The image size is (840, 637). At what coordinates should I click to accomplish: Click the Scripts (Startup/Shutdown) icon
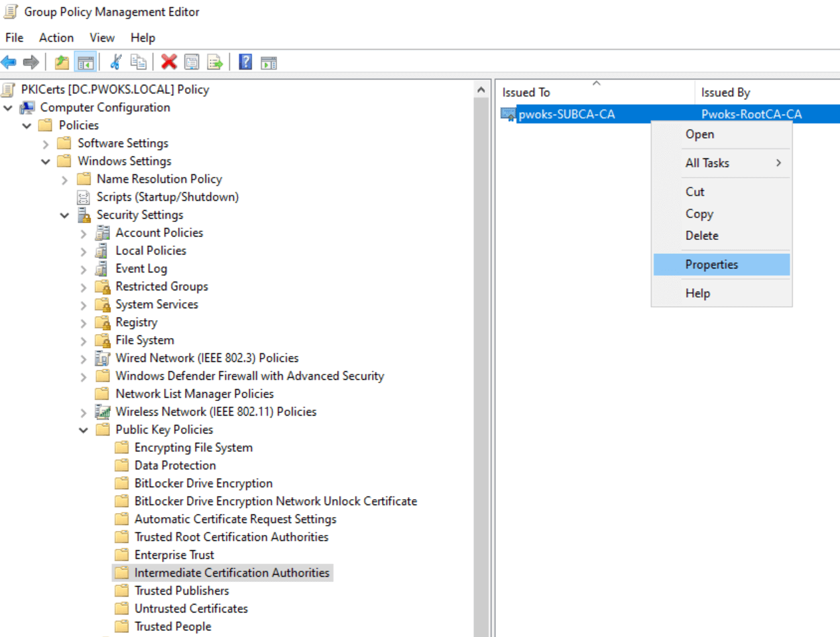[x=84, y=197]
